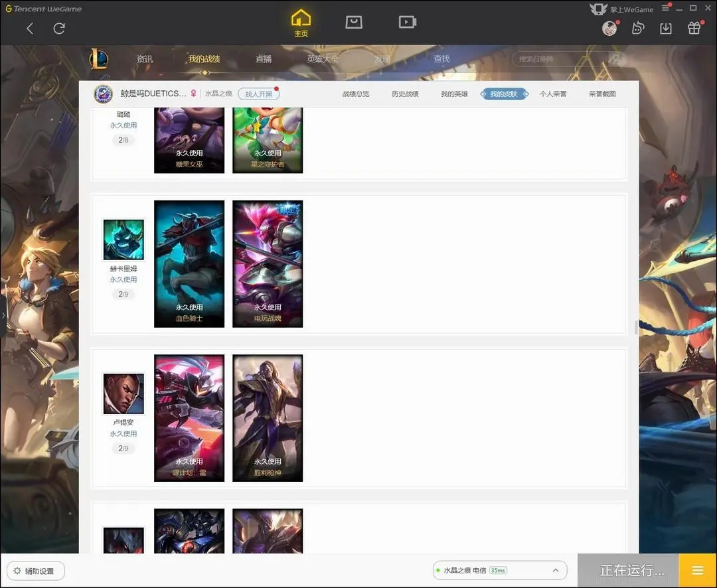717x588 pixels.
Task: Open the 胜利枪神 skin card
Action: pos(268,418)
